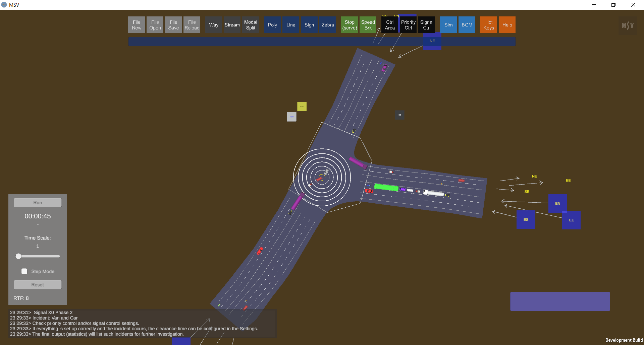644x345 pixels.
Task: Save the project with File Save
Action: pyautogui.click(x=173, y=25)
